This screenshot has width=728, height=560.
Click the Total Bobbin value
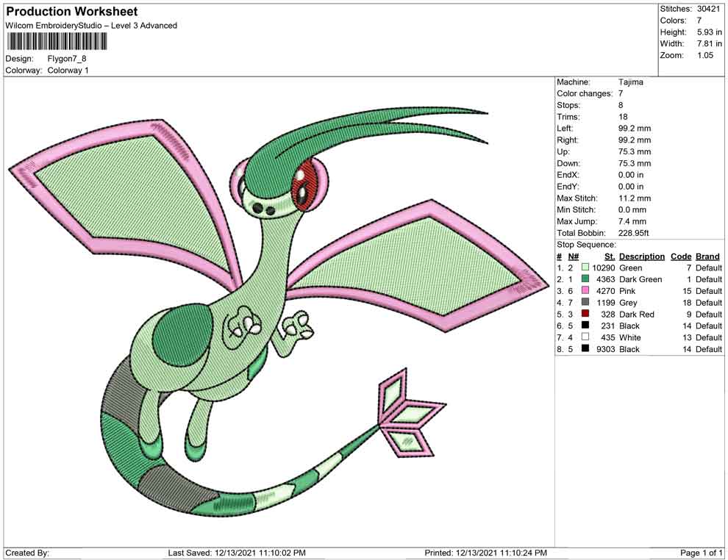point(633,233)
